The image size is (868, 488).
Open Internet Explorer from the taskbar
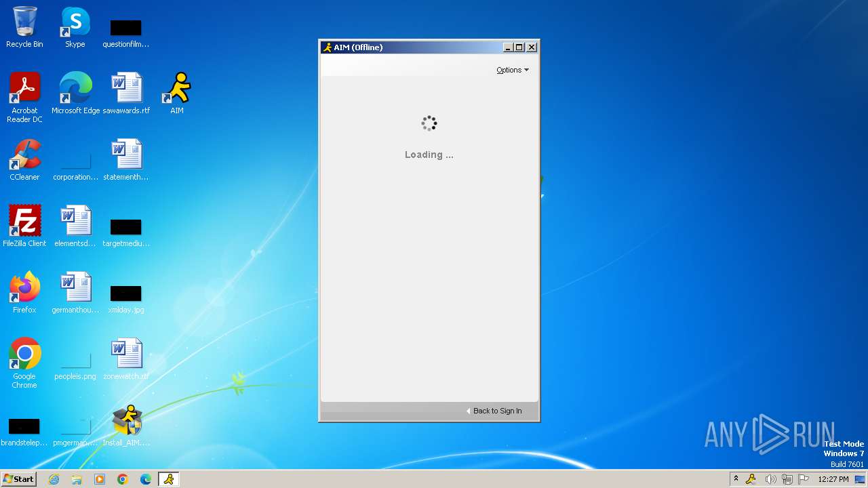click(x=54, y=479)
